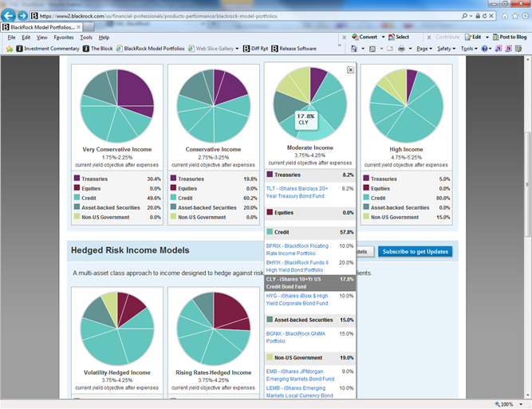Click Post to Blog toolbar button
The image size is (532, 409).
[x=510, y=37]
